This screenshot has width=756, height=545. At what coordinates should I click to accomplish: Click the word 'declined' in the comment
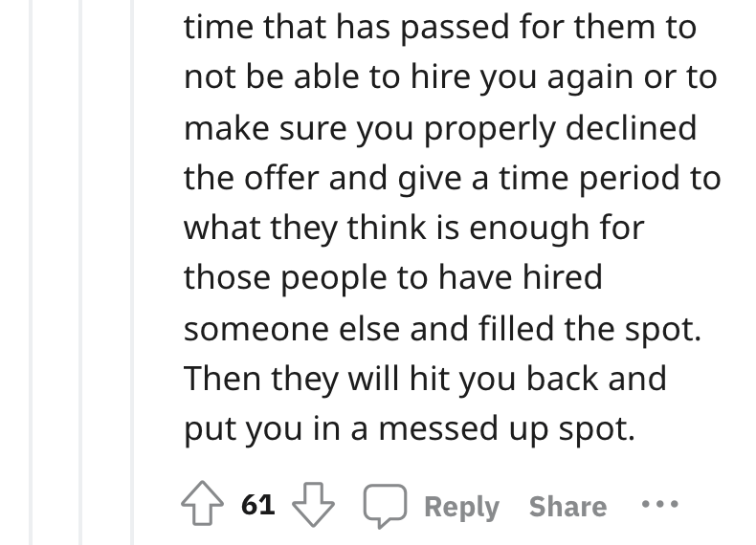pos(631,128)
